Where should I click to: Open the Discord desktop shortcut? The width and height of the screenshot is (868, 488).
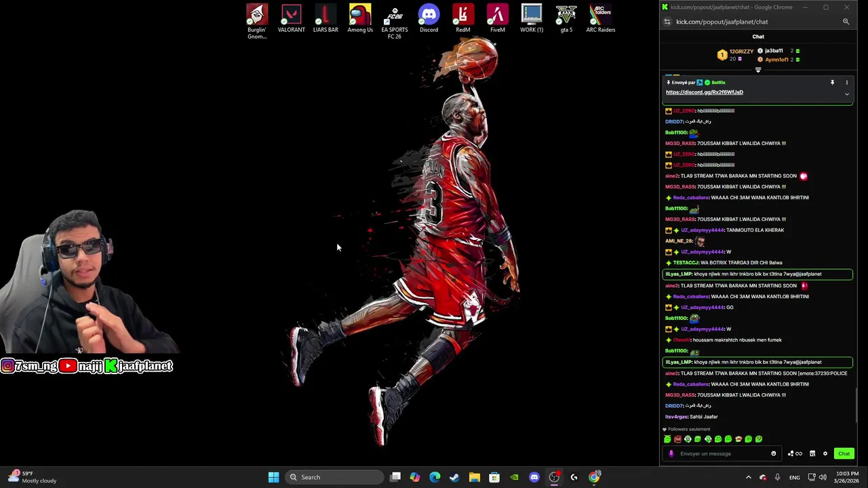[429, 18]
